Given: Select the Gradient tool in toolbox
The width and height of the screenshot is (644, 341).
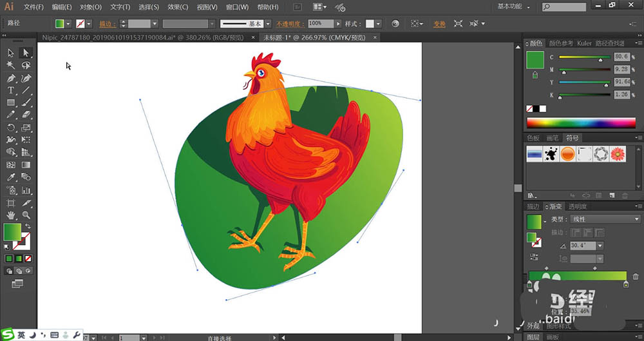Looking at the screenshot, I should point(26,165).
